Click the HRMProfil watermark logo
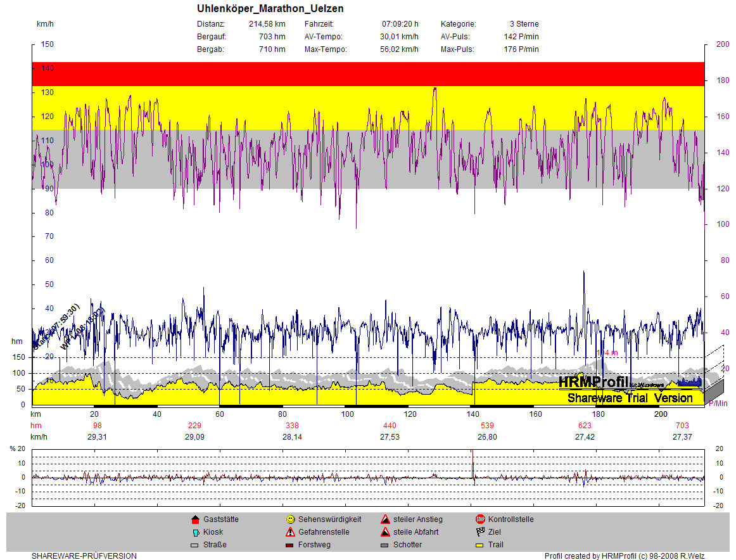This screenshot has width=736, height=560. tap(593, 382)
